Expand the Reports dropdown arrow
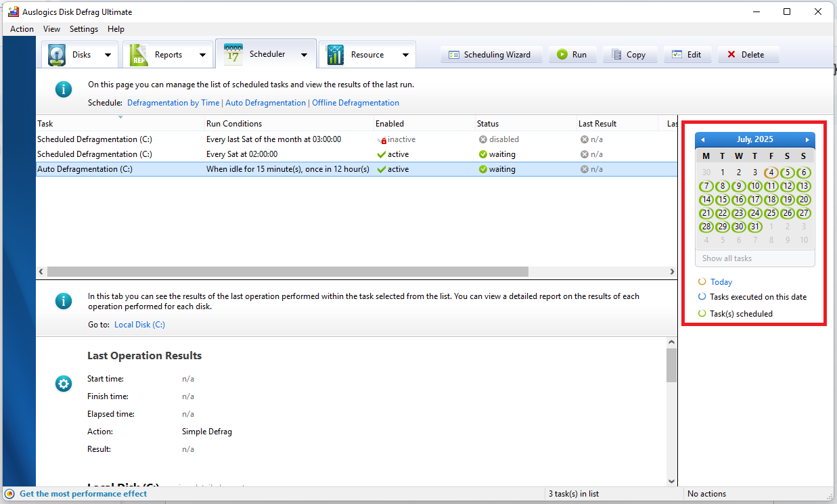Screen dimensions: 837x504 [x=202, y=55]
